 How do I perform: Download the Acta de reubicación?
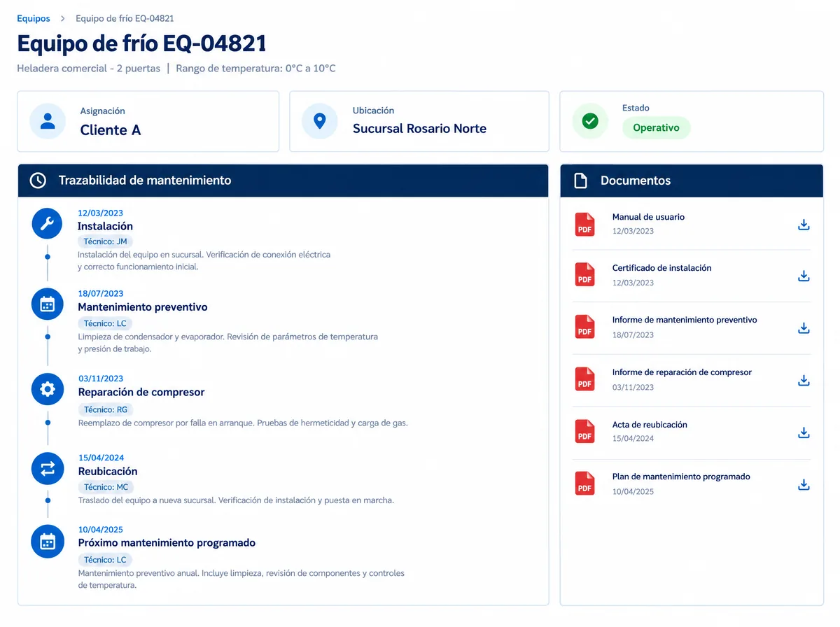pos(804,433)
